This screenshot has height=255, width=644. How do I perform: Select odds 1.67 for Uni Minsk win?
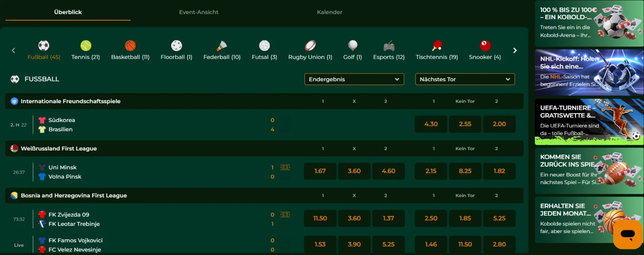point(320,171)
